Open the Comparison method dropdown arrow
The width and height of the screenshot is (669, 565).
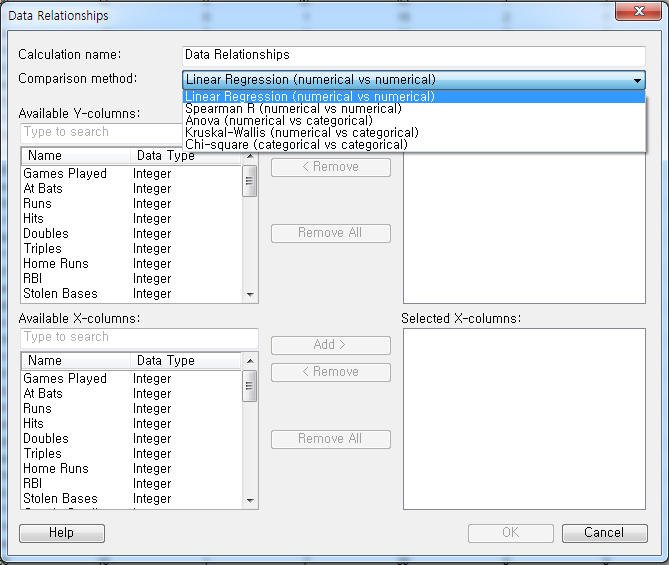pyautogui.click(x=637, y=80)
